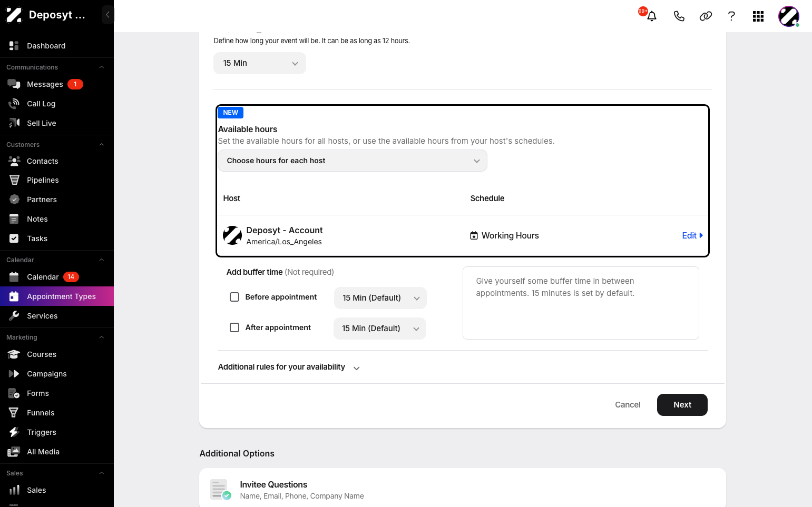The image size is (812, 507).
Task: Click the Deposyt - Account host avatar
Action: 232,235
